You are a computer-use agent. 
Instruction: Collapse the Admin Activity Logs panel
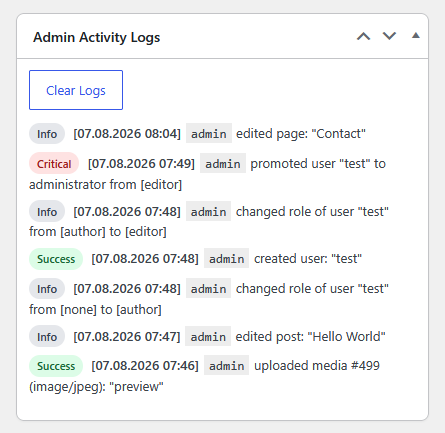pos(415,36)
